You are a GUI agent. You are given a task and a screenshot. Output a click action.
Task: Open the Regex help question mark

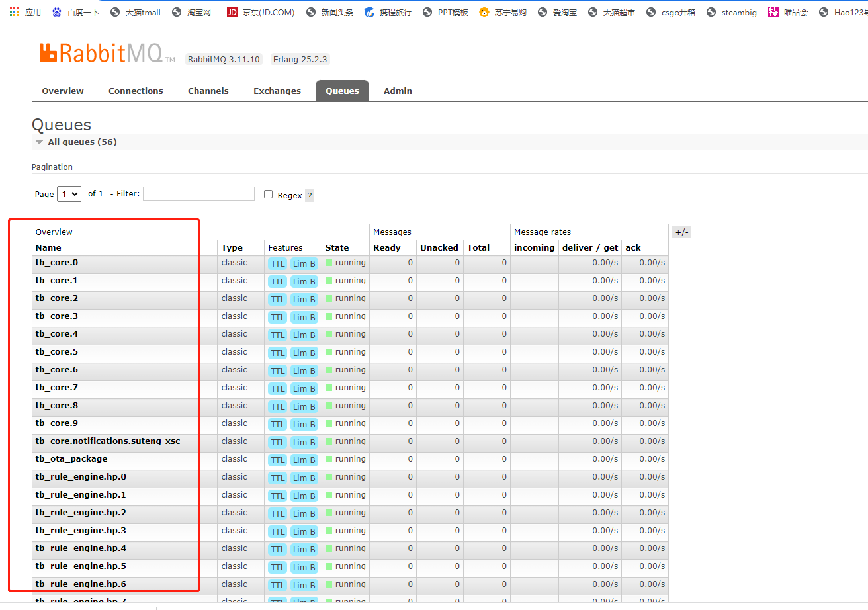309,195
